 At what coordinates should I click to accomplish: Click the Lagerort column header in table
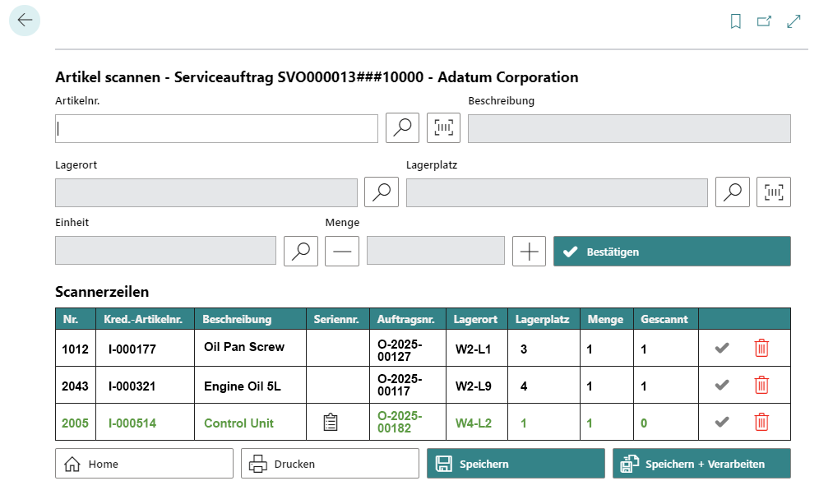(x=475, y=319)
